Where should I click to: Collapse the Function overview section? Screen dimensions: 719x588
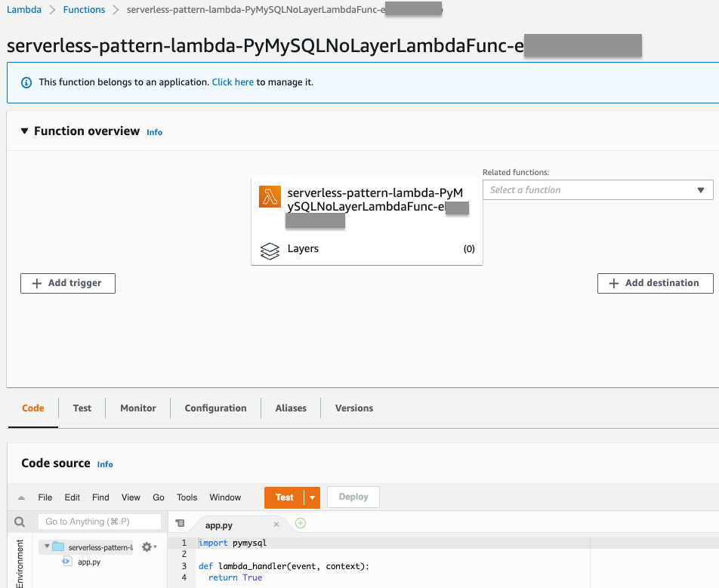[24, 131]
